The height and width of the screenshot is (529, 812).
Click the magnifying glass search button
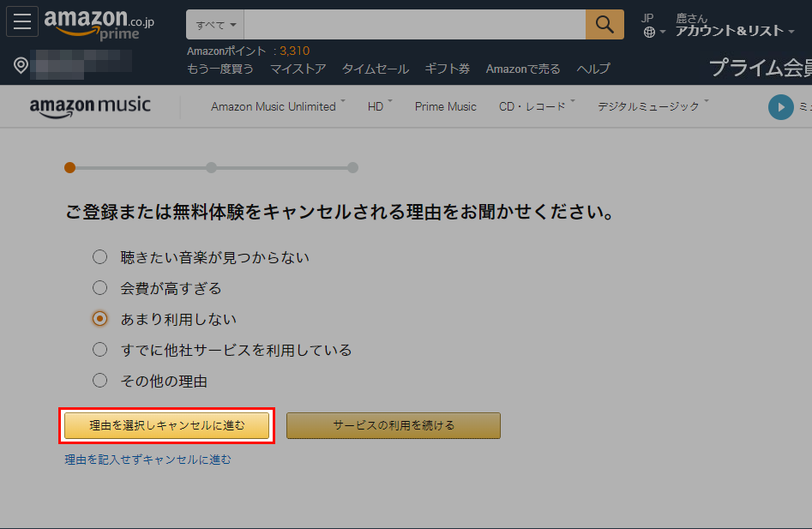point(604,25)
